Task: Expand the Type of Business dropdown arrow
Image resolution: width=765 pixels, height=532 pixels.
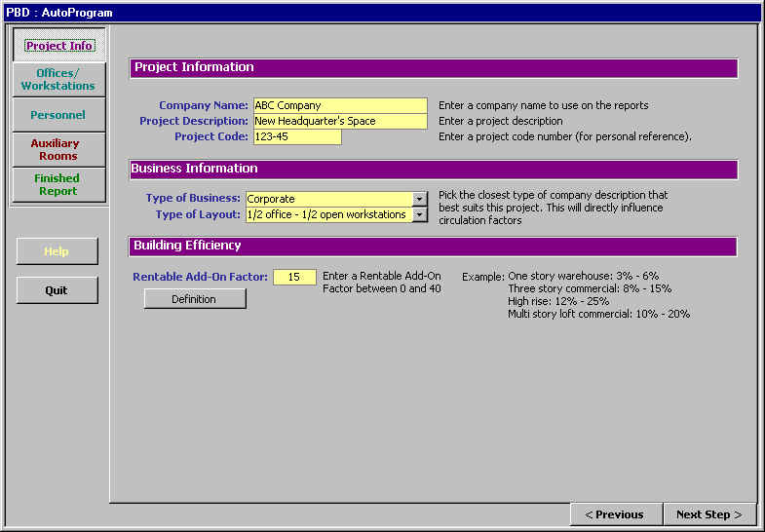Action: pos(420,199)
